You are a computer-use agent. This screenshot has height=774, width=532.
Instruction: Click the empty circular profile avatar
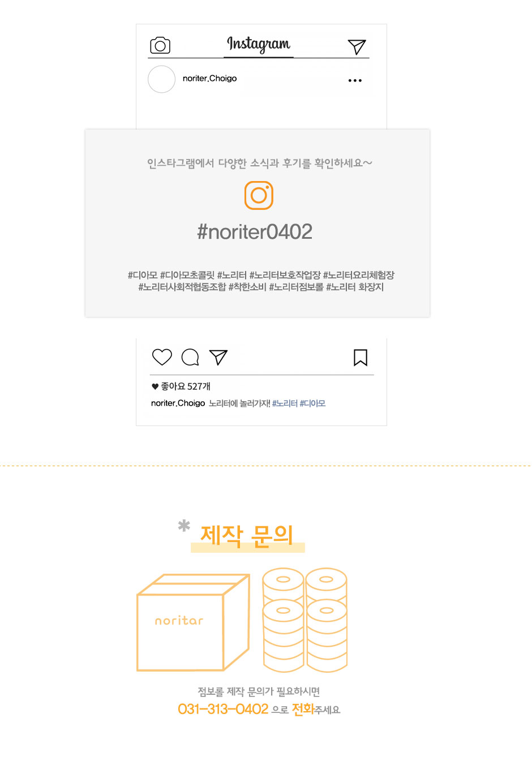(161, 79)
